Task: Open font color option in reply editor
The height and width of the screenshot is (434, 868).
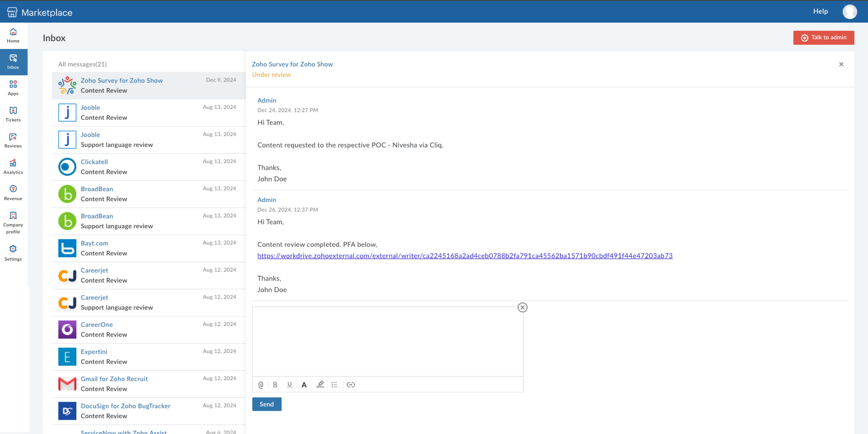Action: coord(304,385)
